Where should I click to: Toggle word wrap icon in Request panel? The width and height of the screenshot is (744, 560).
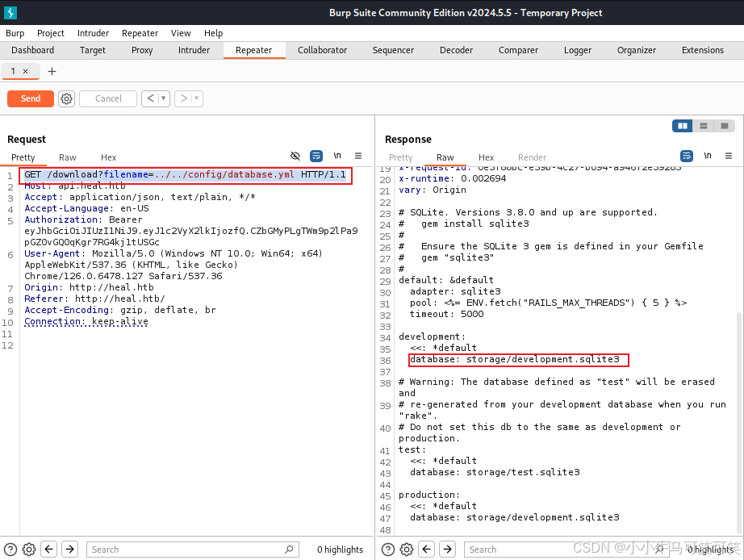pos(316,156)
